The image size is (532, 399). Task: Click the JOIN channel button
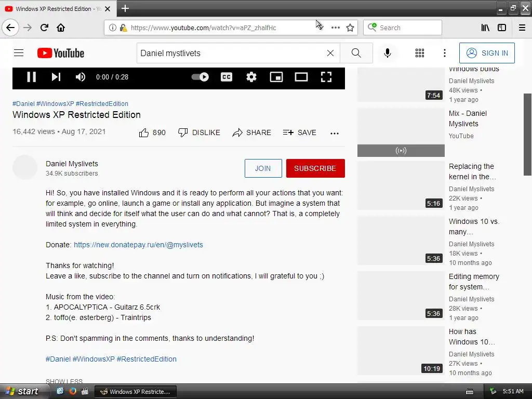click(263, 168)
